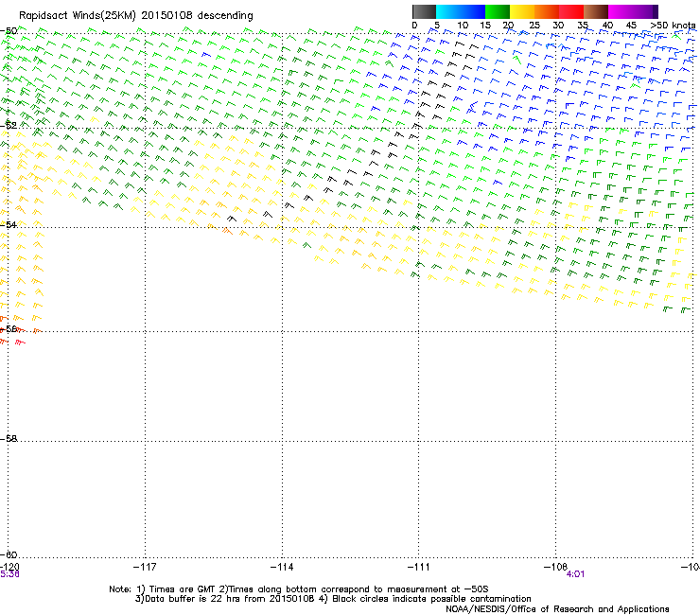Screen dimensions: 700x615
Task: Click the cyan 5-10 knots legend color
Action: 448,11
